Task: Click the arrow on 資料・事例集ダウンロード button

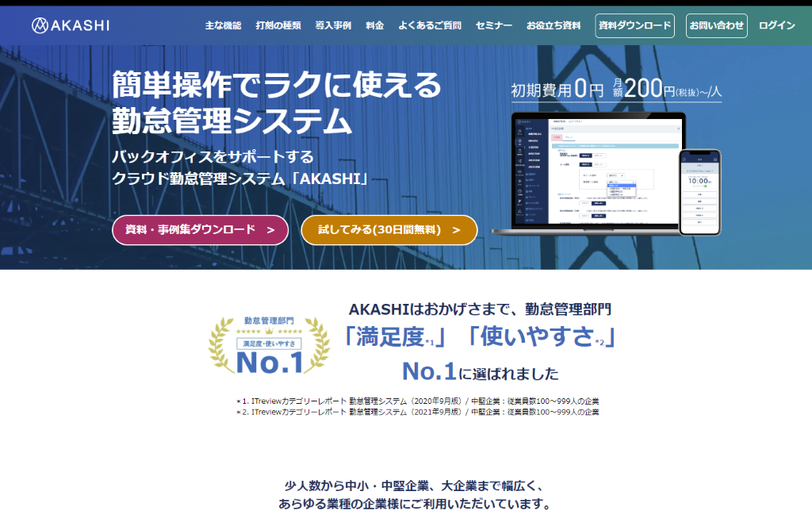Action: 270,229
